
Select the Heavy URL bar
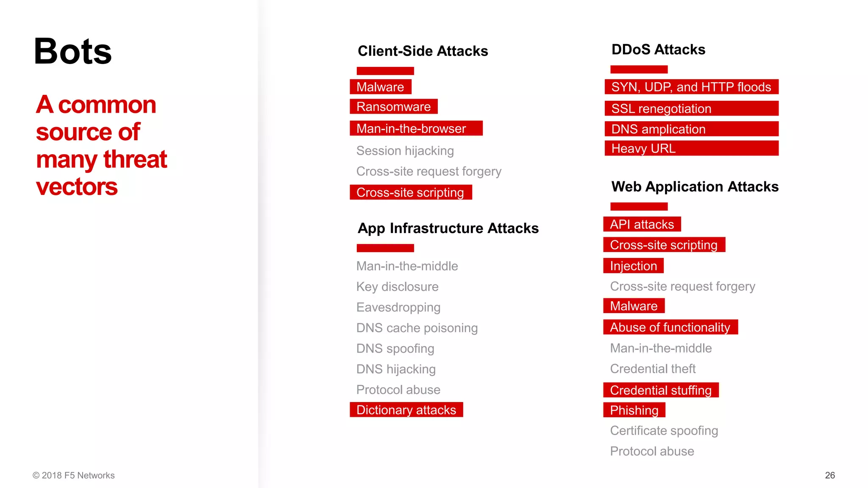691,148
